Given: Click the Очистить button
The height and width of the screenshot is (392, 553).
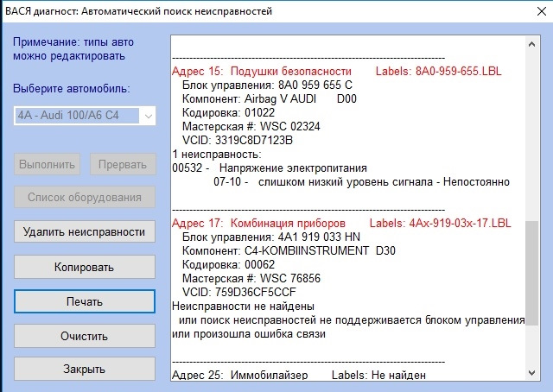Looking at the screenshot, I should 85,336.
